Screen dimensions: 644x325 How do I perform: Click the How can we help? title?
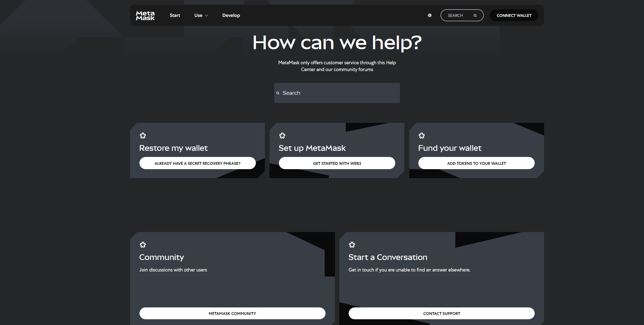tap(337, 43)
